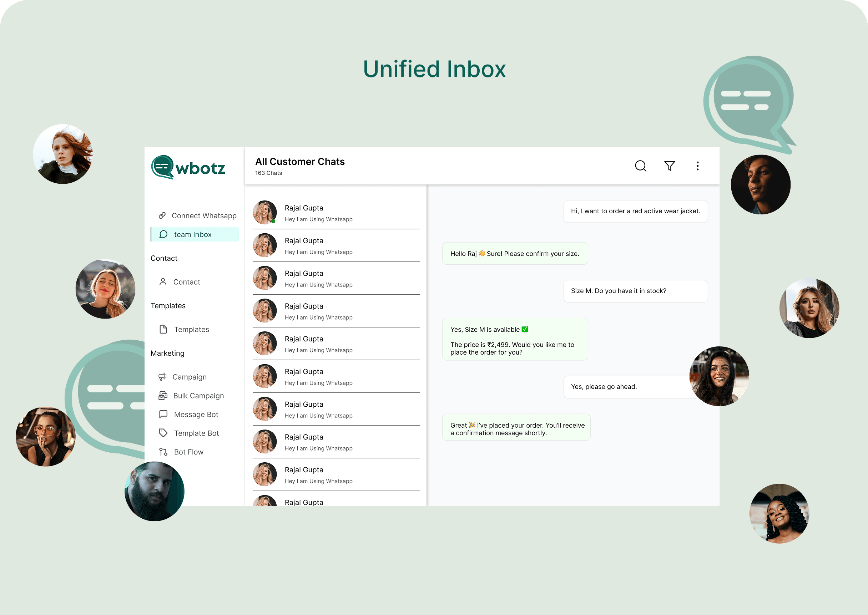The image size is (868, 615).
Task: Open the filter funnel icon
Action: point(670,166)
